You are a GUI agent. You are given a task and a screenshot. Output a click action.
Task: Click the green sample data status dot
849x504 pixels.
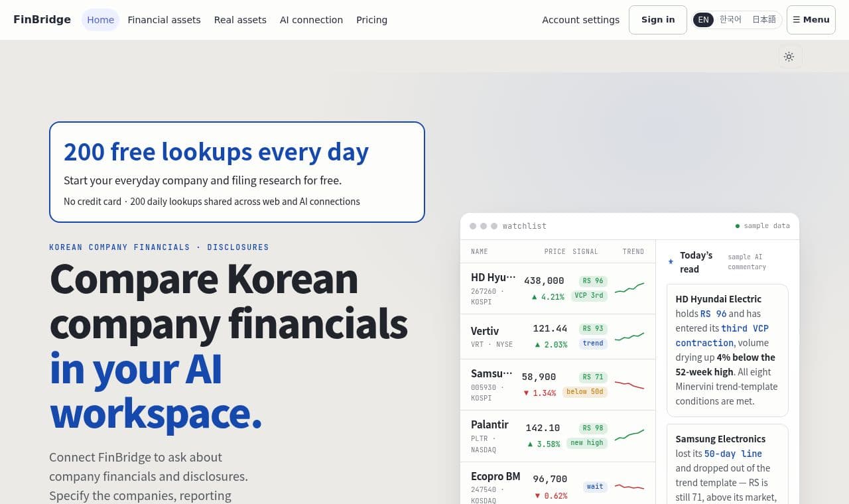coord(738,226)
